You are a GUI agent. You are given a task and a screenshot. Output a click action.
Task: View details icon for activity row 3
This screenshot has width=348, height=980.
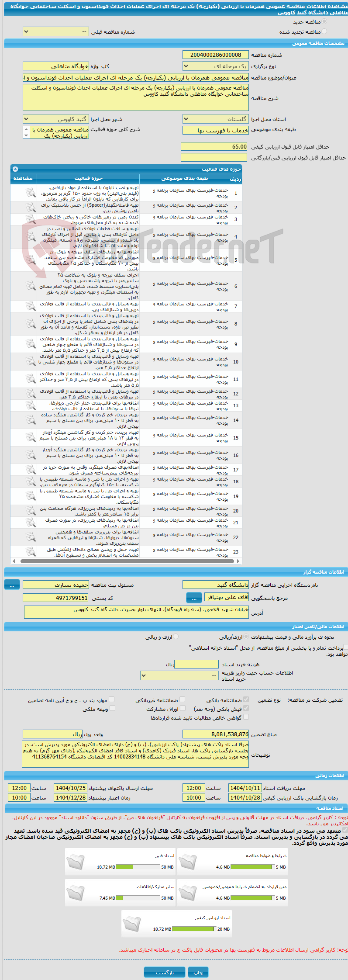30,219
